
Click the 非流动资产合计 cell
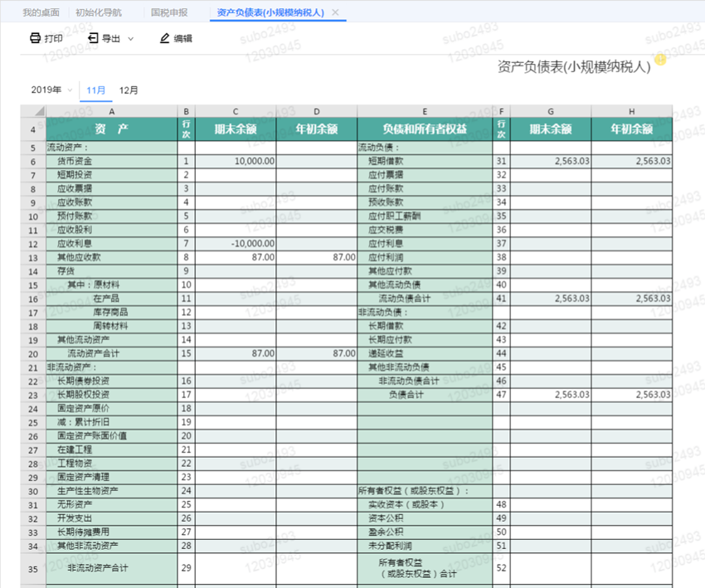111,569
